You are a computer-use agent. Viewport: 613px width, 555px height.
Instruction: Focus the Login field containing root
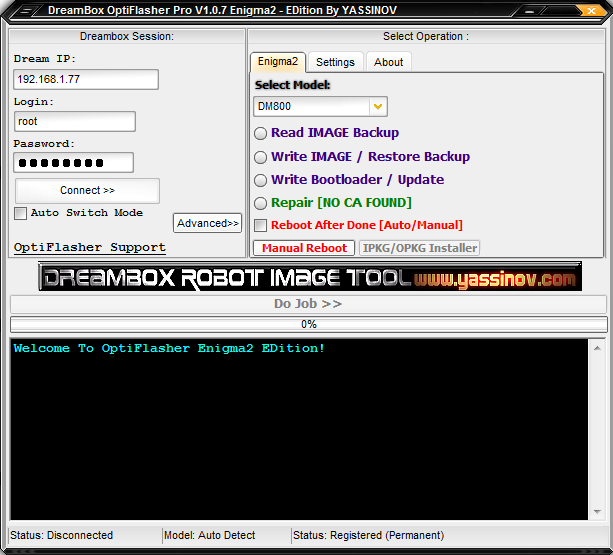point(75,122)
